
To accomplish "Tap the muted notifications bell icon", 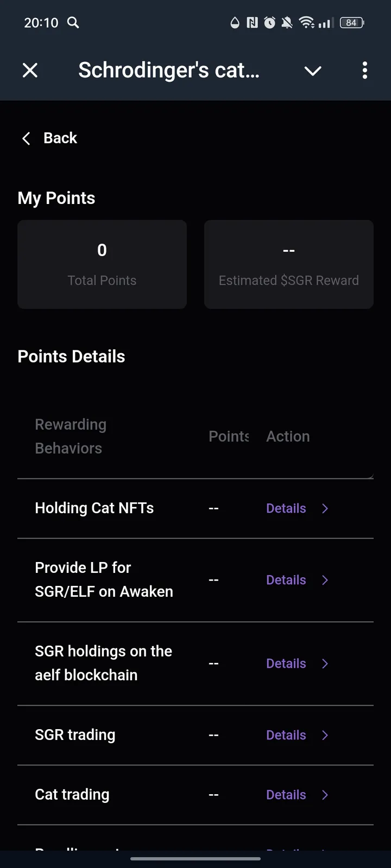I will tap(287, 22).
